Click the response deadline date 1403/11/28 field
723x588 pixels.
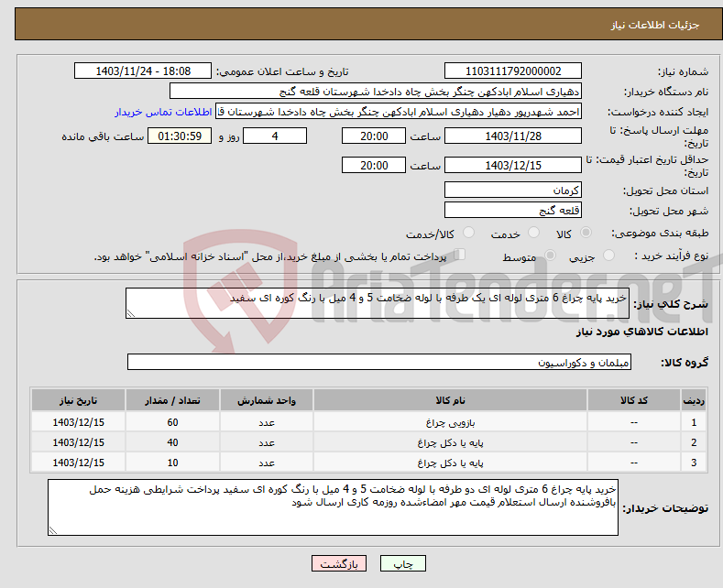(x=513, y=136)
